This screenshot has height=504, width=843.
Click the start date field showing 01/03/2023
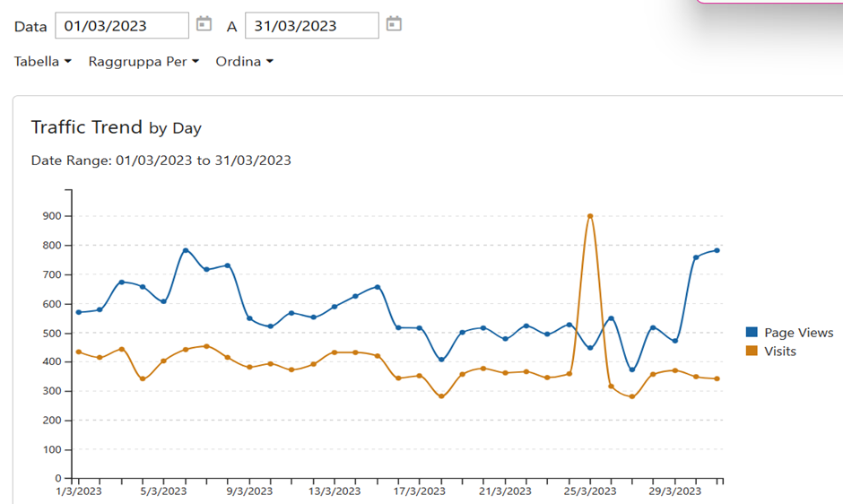coord(122,26)
